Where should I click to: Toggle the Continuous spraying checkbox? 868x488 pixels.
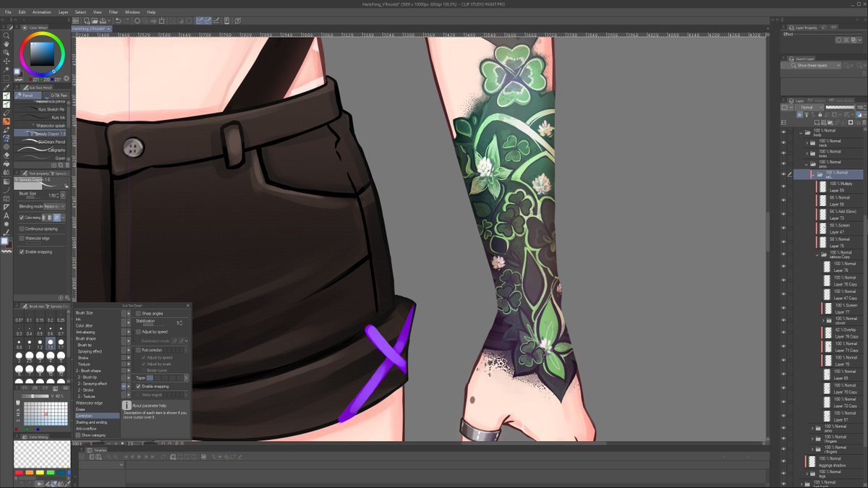(x=22, y=228)
